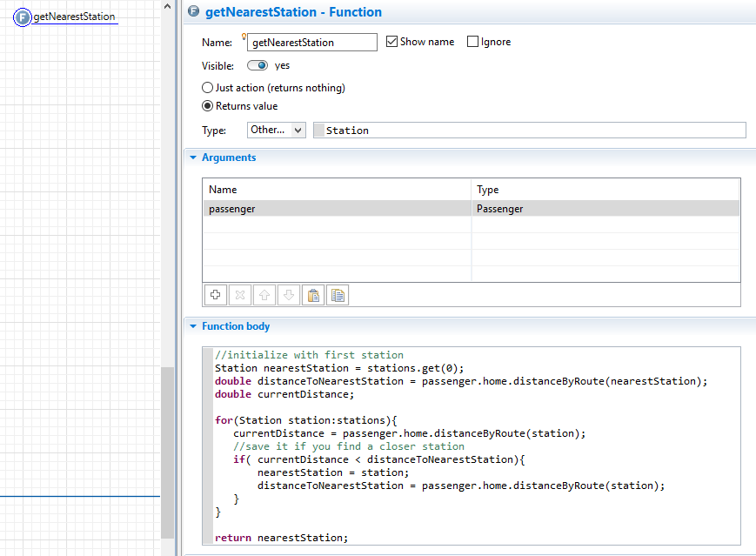Click the canvas vertical scrollbar thumb
The width and height of the screenshot is (756, 556).
(167, 452)
